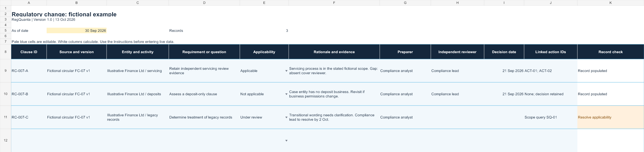This screenshot has width=644, height=152.
Task: Select the 'Not applicable' cell
Action: tap(264, 94)
